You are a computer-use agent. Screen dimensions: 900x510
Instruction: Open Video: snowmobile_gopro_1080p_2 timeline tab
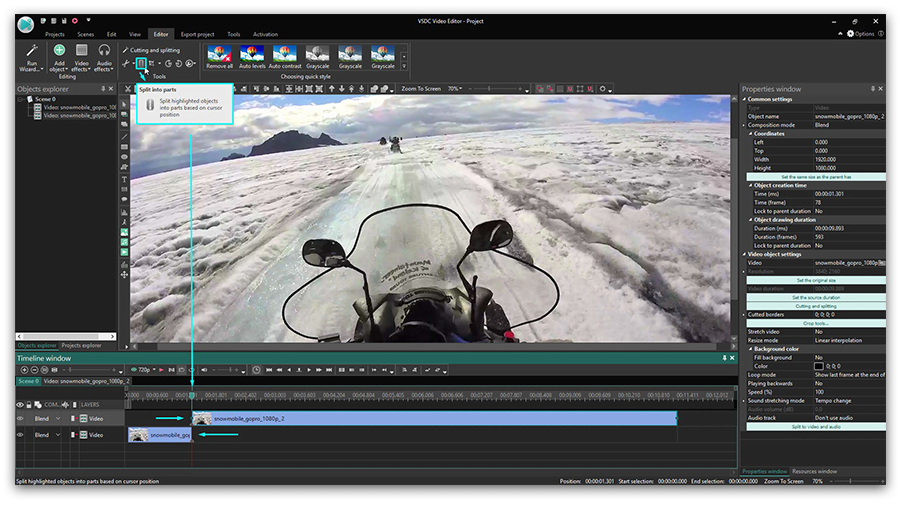coord(86,381)
